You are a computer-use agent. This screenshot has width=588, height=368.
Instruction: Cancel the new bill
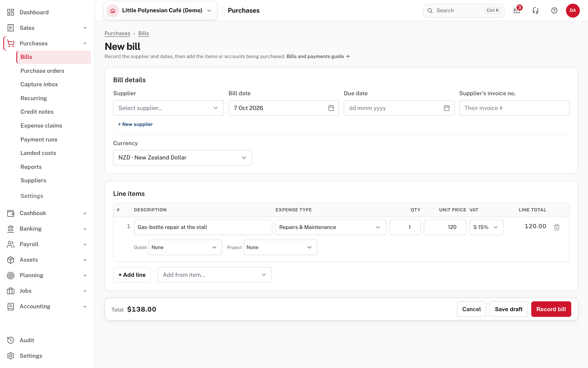471,309
